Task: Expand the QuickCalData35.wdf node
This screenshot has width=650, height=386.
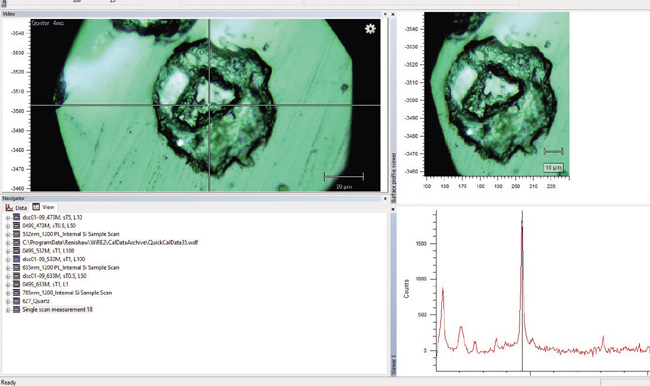Action: coord(8,243)
